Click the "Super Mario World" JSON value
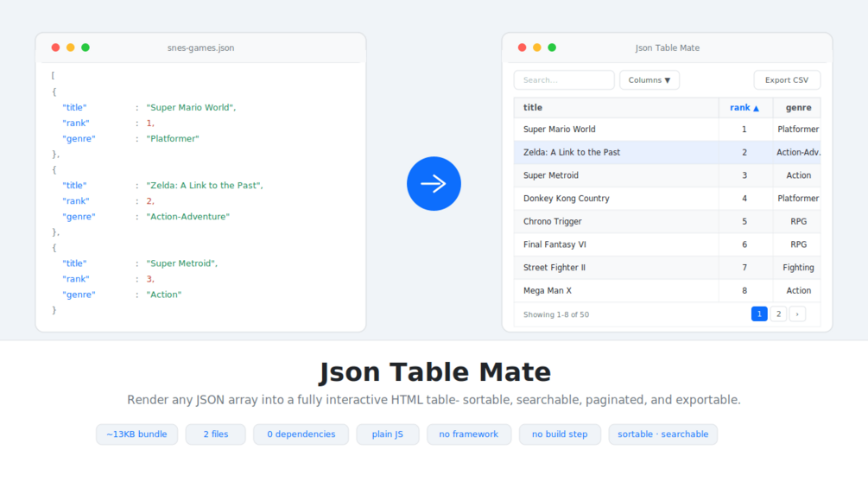The image size is (868, 488). tap(191, 107)
